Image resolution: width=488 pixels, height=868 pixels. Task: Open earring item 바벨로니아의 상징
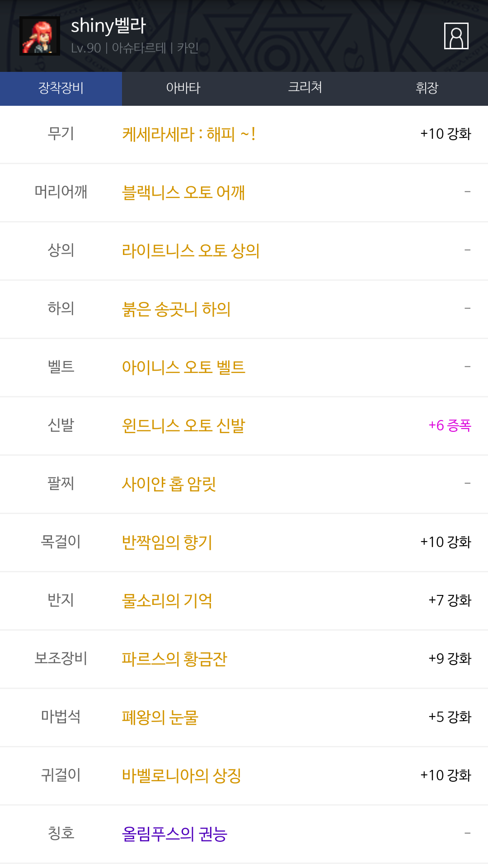pyautogui.click(x=181, y=776)
